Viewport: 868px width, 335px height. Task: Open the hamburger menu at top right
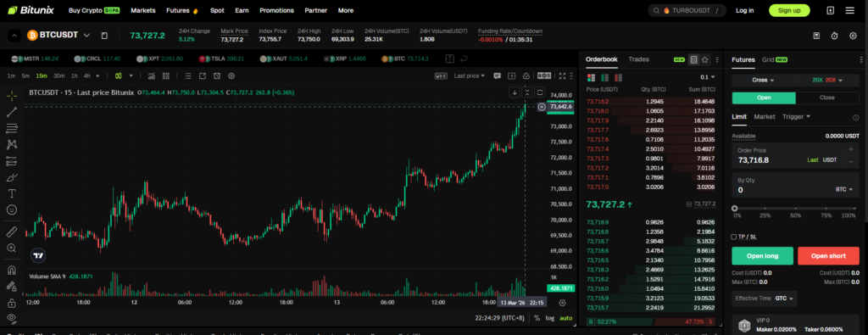(849, 10)
